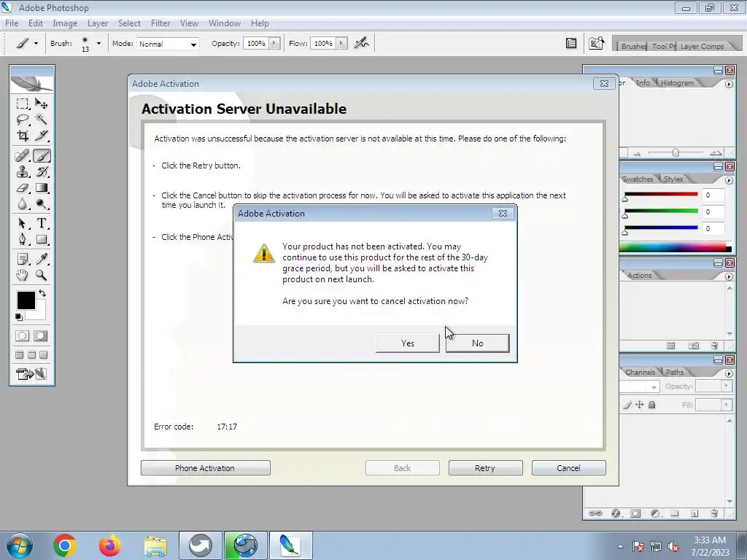Open Channels palette flyout menu arrow
The image size is (747, 560).
729,373
